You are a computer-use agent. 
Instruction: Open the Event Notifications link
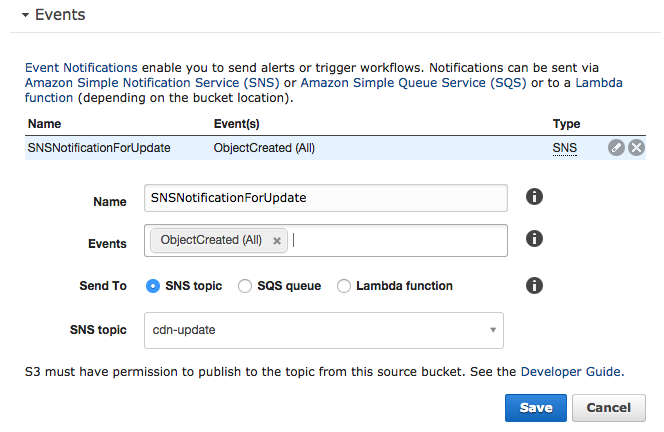point(81,68)
